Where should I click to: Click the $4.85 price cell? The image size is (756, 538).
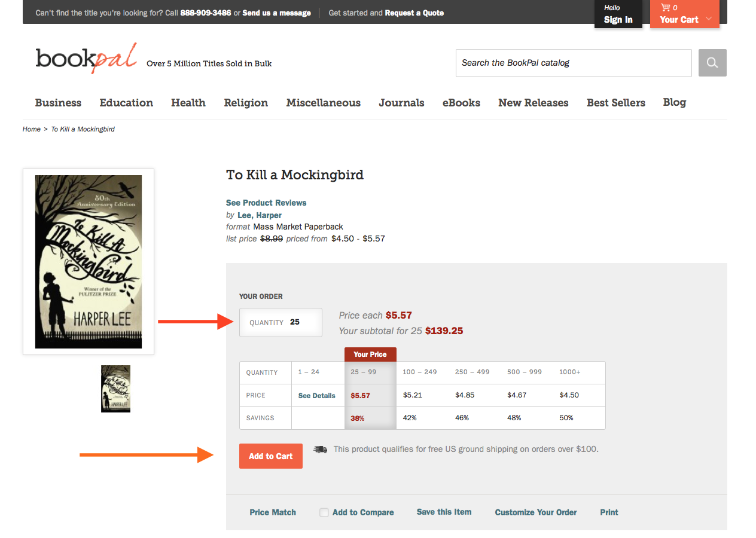[x=465, y=395]
